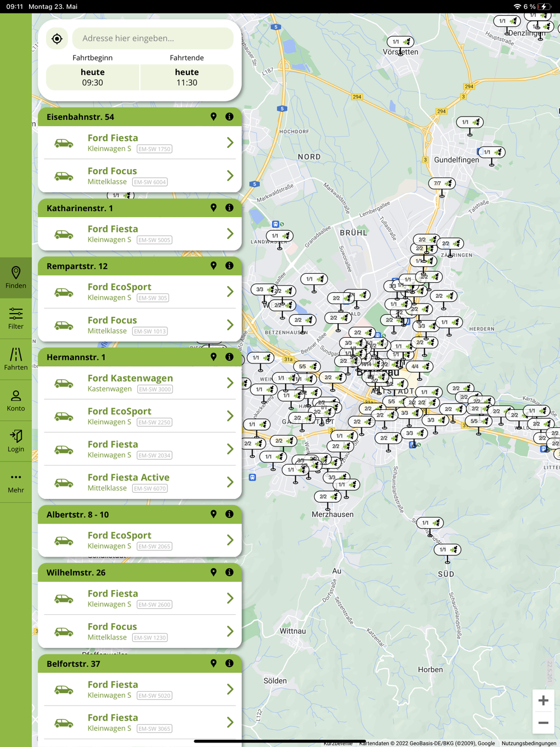Select Ford Focus EM-SW 1230 row
This screenshot has height=747, width=560.
coord(139,632)
